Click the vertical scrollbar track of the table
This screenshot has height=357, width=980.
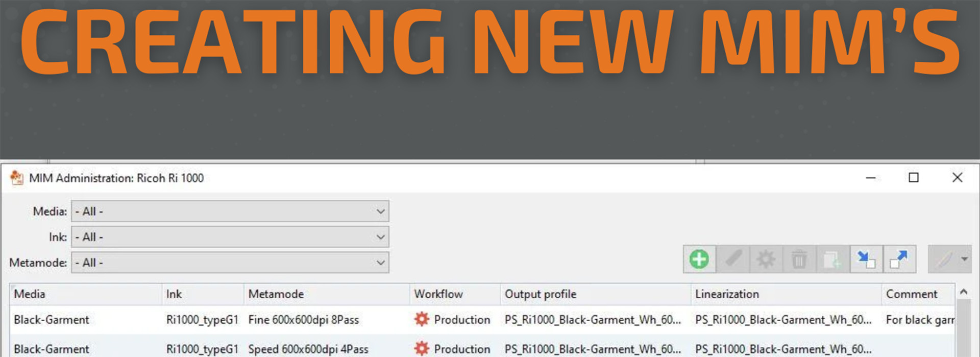tap(963, 329)
